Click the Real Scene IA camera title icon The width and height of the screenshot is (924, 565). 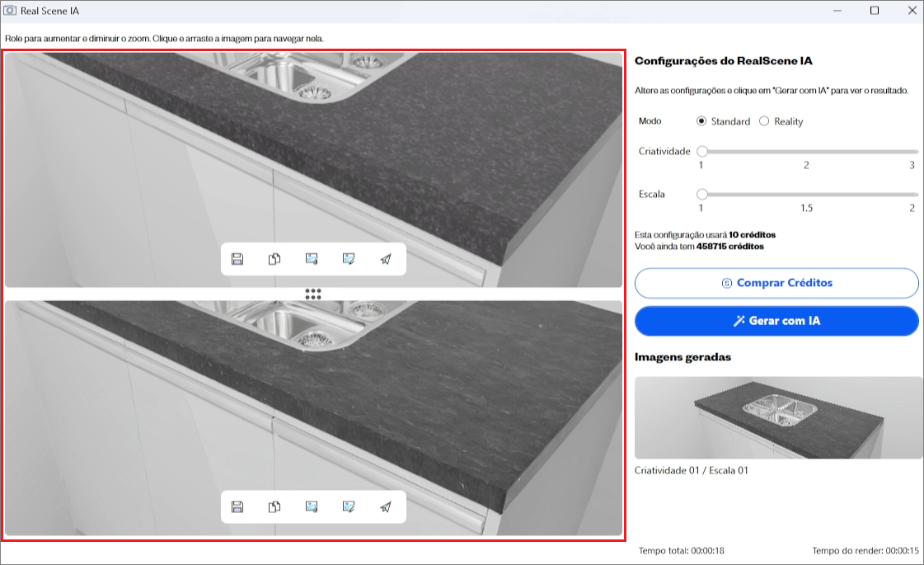point(10,11)
